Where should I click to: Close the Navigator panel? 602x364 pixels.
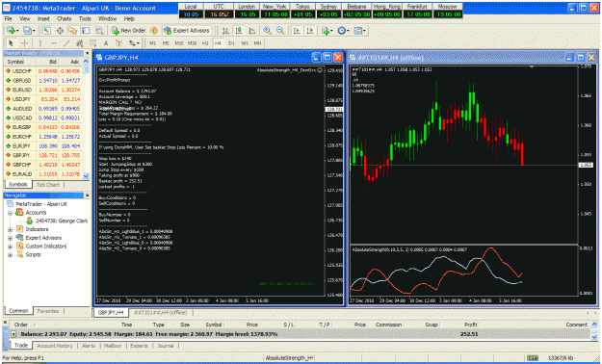click(87, 195)
